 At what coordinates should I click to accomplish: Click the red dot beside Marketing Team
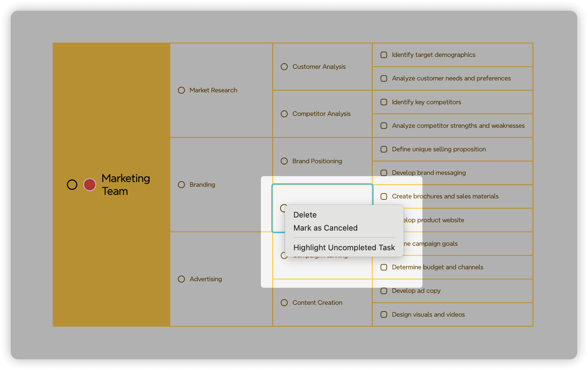[x=89, y=185]
